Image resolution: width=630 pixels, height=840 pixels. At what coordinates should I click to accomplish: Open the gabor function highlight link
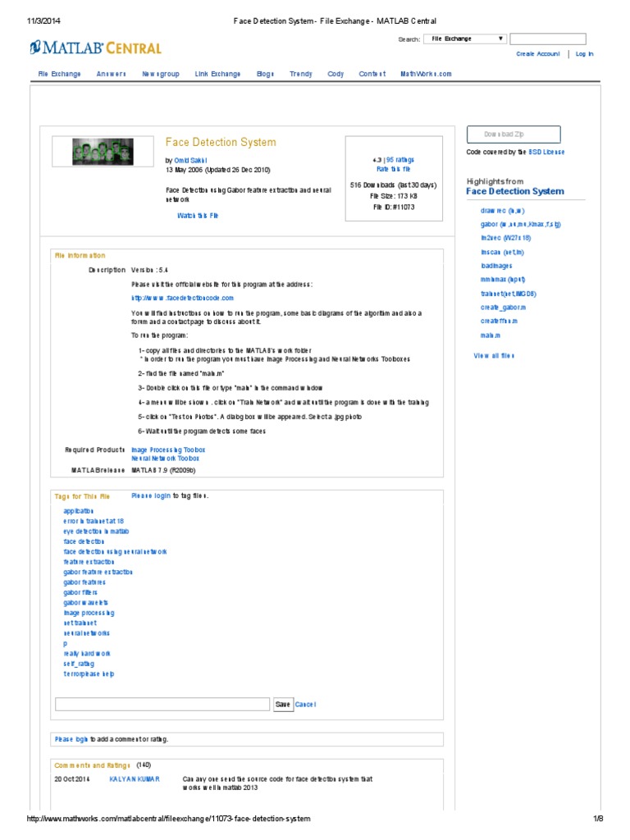521,225
